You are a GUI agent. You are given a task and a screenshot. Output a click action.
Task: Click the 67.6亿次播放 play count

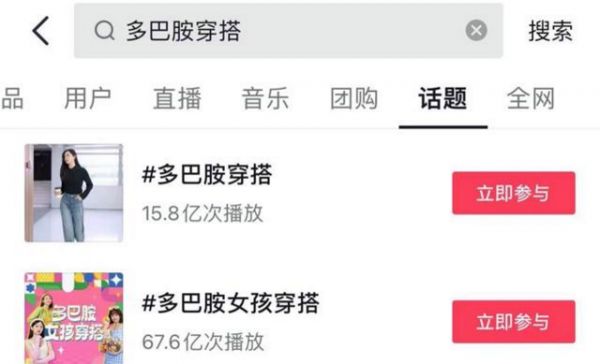tap(203, 342)
